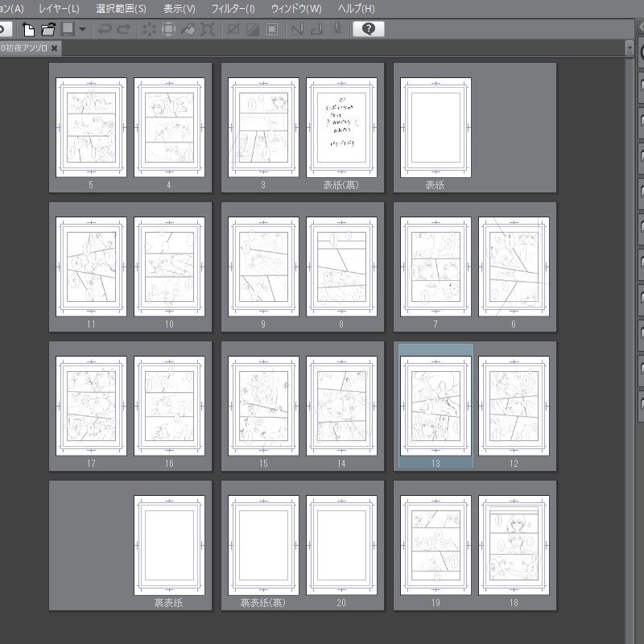Click the Clear (delete) icon

149,29
